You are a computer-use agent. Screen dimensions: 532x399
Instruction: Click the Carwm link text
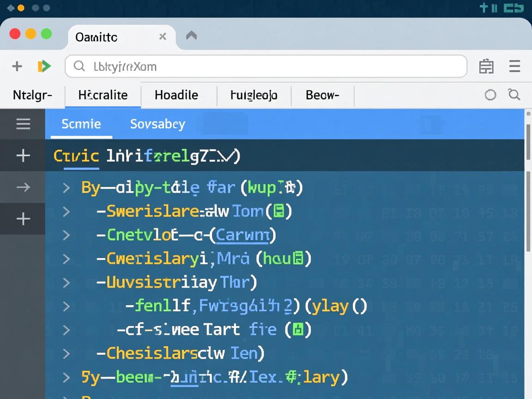[242, 235]
